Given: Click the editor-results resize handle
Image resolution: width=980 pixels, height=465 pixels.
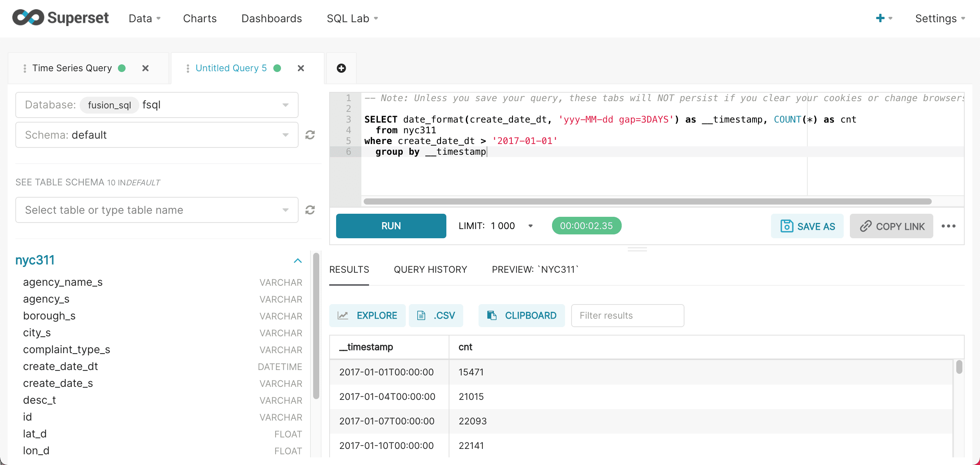Looking at the screenshot, I should (637, 249).
